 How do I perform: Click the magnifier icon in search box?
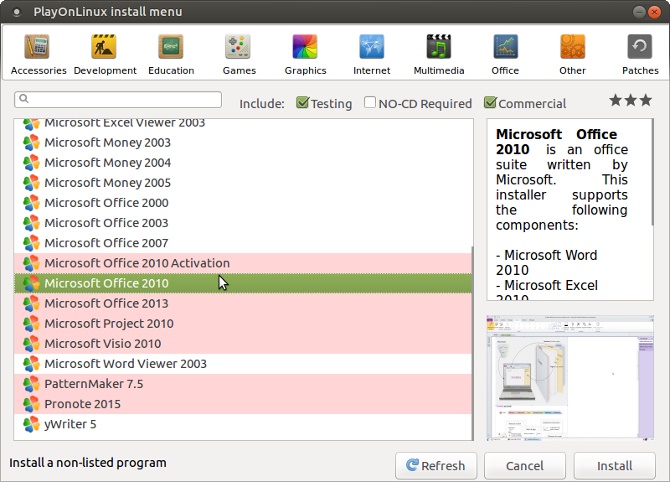(24, 99)
